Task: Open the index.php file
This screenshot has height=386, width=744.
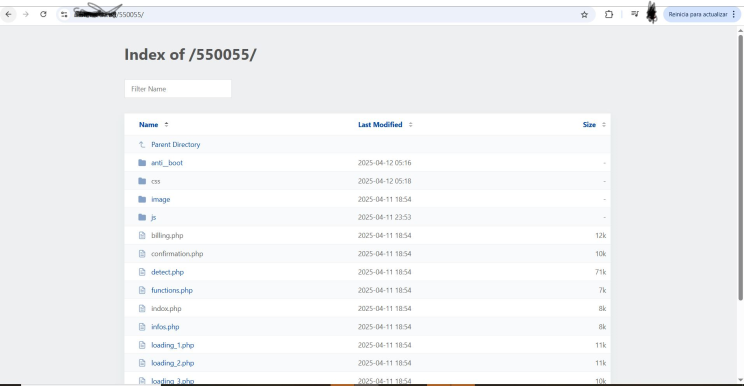Action: click(x=166, y=309)
